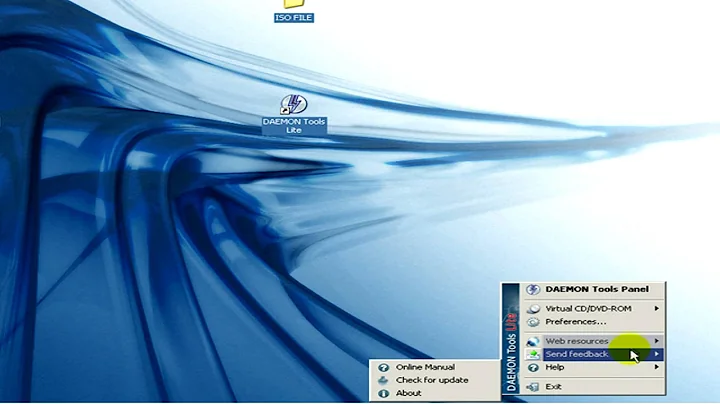Click the Virtual CD/DVD-ROM disc icon
720x404 pixels.
(533, 309)
